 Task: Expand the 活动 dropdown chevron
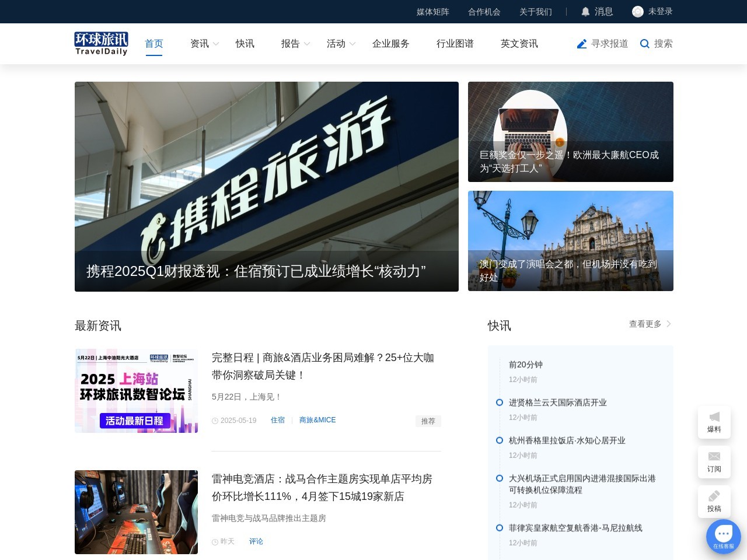352,44
